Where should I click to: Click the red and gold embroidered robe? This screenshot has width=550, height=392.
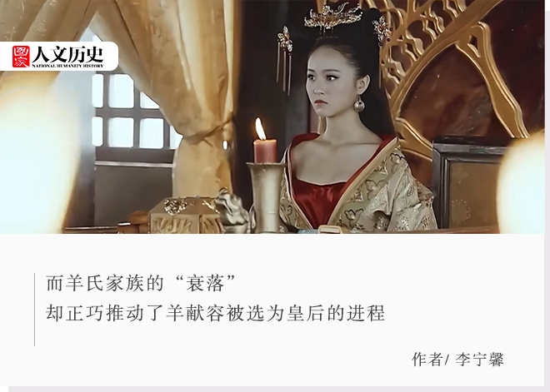click(357, 189)
